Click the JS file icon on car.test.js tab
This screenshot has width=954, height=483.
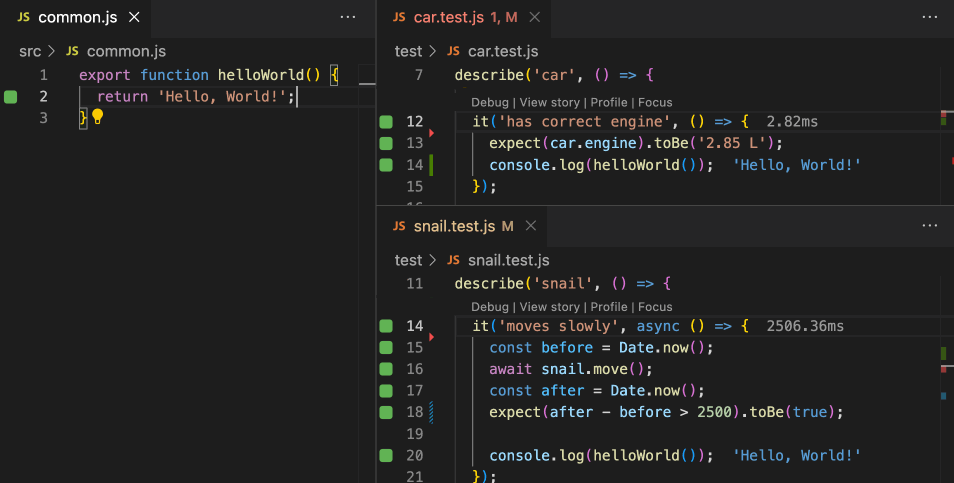[x=399, y=17]
